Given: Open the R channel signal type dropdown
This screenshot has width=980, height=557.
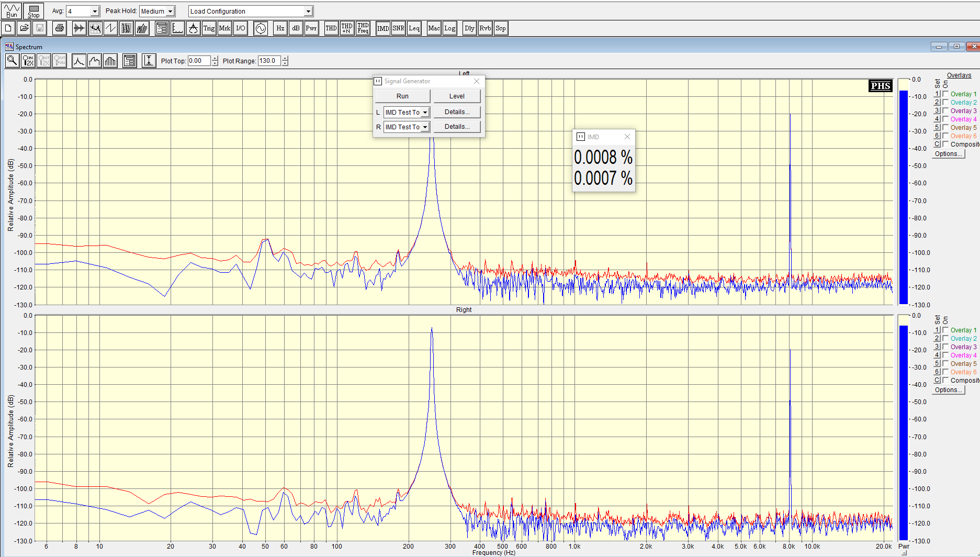Looking at the screenshot, I should (425, 127).
